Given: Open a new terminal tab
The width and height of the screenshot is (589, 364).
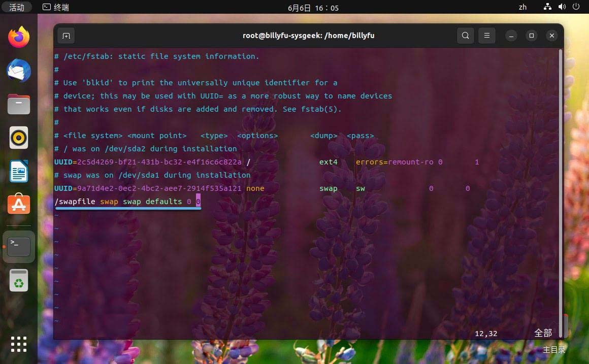Looking at the screenshot, I should [x=66, y=36].
